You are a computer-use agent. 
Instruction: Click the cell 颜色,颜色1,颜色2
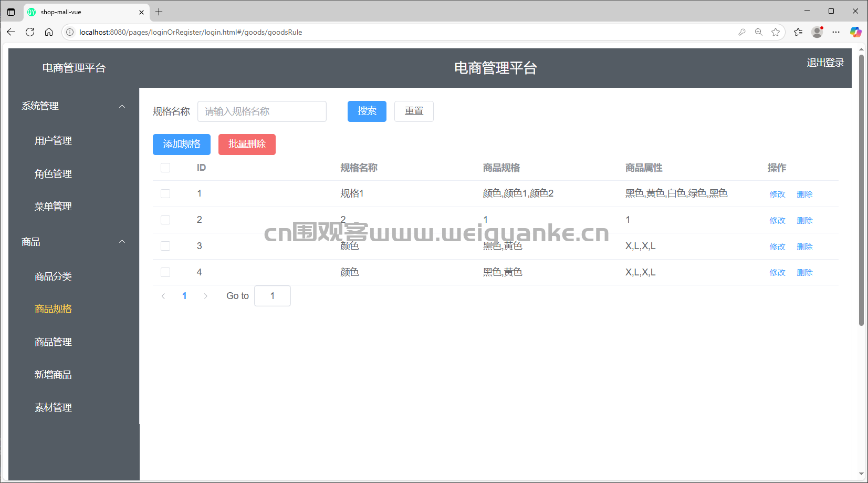coord(518,193)
